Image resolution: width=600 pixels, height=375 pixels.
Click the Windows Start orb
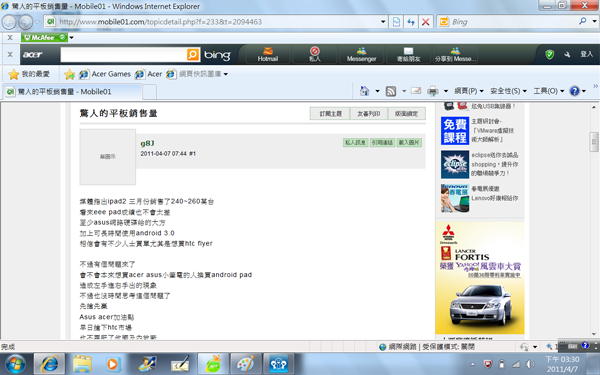click(15, 364)
